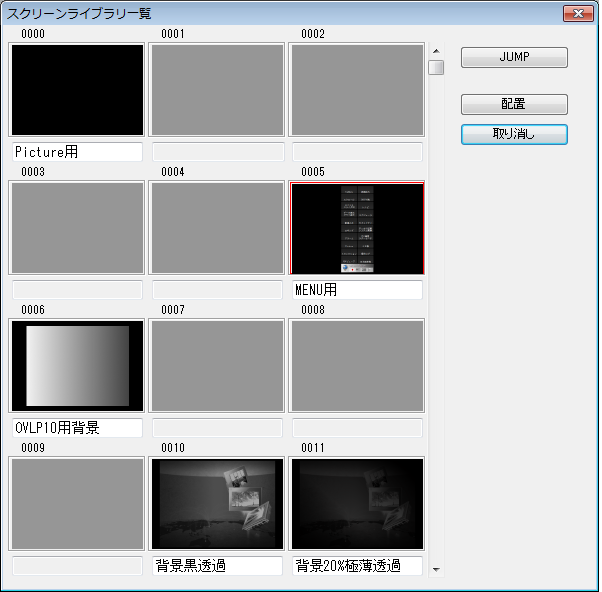This screenshot has height=592, width=602.
Task: Click the vertical scrollbar thumb
Action: (436, 68)
